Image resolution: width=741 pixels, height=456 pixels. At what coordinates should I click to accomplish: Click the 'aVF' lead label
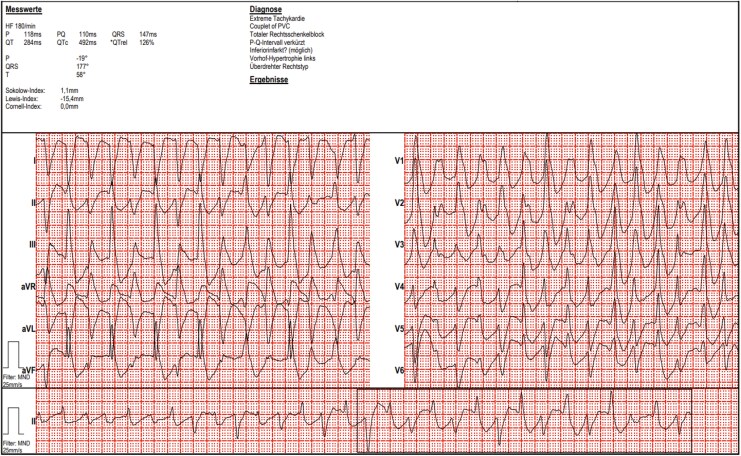29,370
